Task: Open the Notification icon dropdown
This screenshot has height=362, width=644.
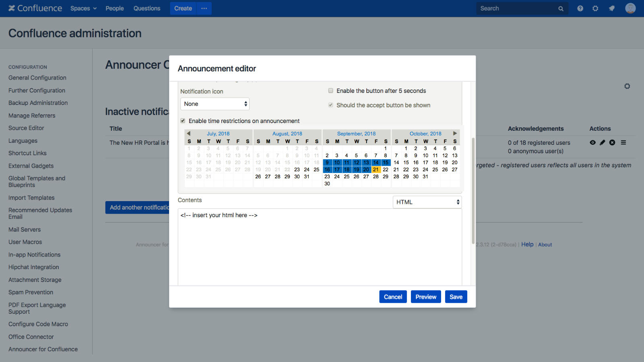Action: coord(215,104)
